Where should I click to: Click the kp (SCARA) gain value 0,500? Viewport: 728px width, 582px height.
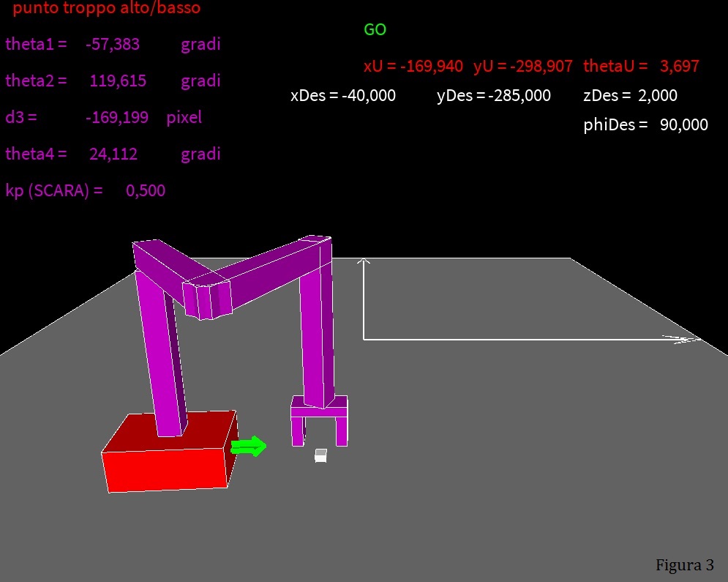pos(145,190)
